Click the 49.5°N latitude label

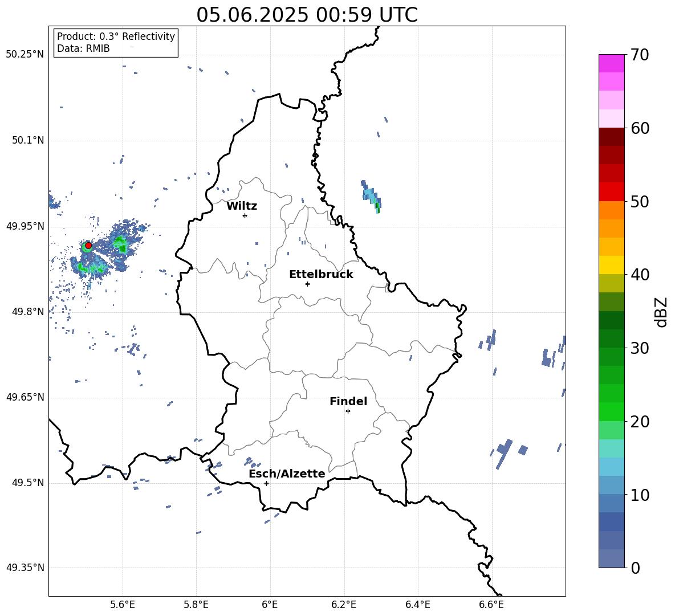tap(28, 483)
